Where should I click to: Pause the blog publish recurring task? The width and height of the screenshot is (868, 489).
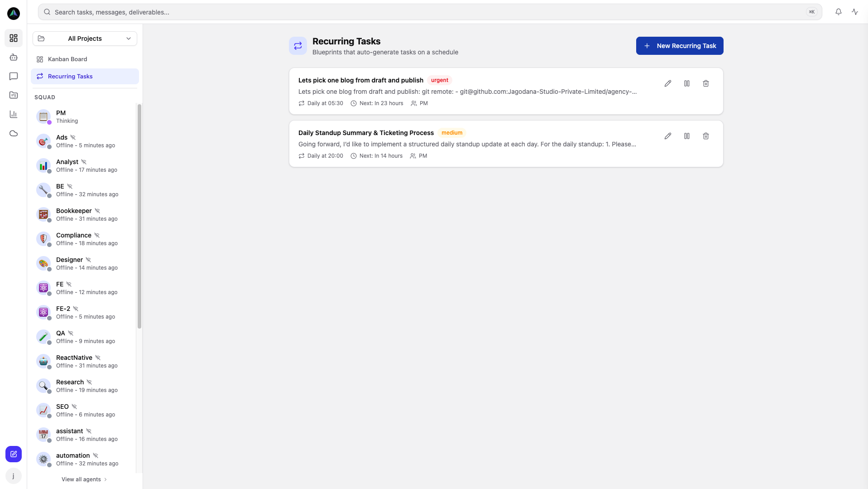point(686,83)
